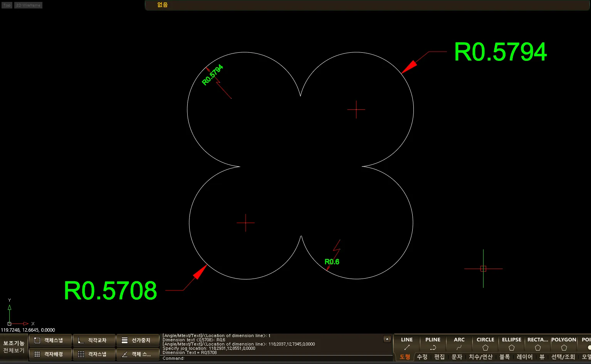Pick the ELLIPSE tool
This screenshot has width=591, height=364.
pos(511,344)
